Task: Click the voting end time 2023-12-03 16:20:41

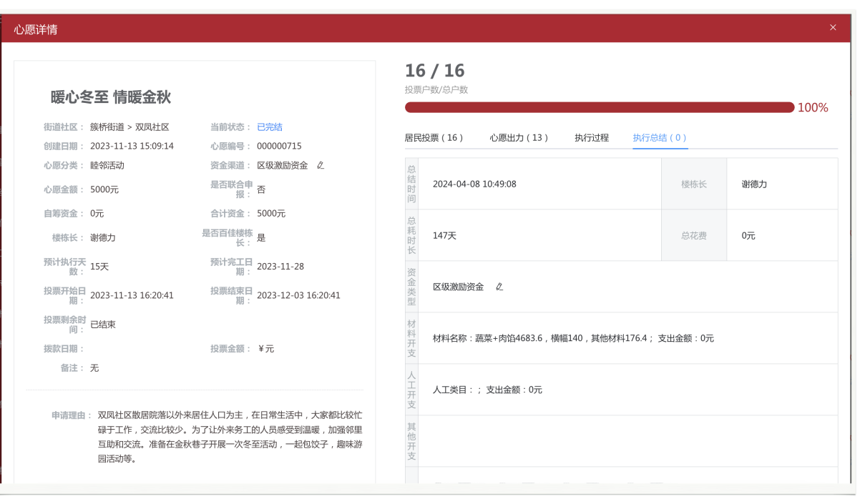Action: (x=298, y=295)
